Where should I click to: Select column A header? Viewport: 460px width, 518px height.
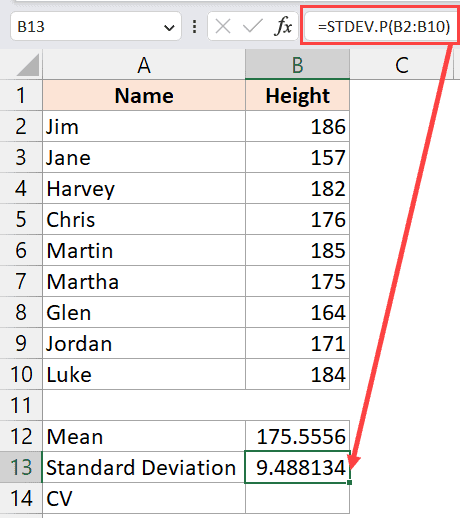pyautogui.click(x=144, y=65)
